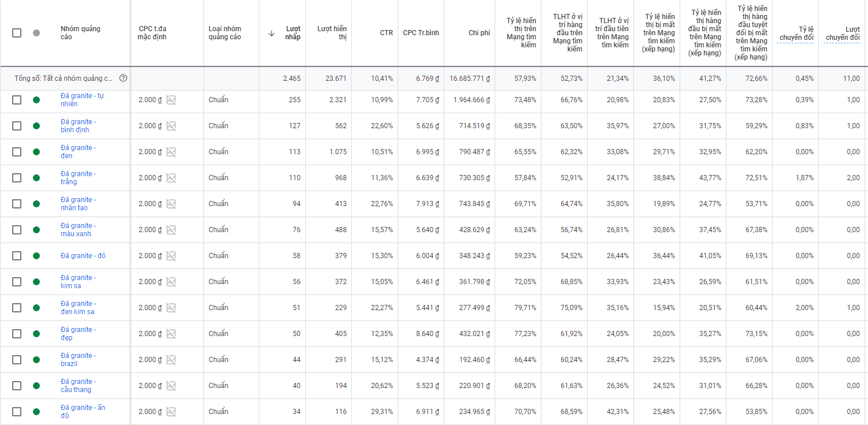The image size is (868, 425).
Task: Click the sort arrow beside Lượt nhấp header
Action: coord(272,33)
